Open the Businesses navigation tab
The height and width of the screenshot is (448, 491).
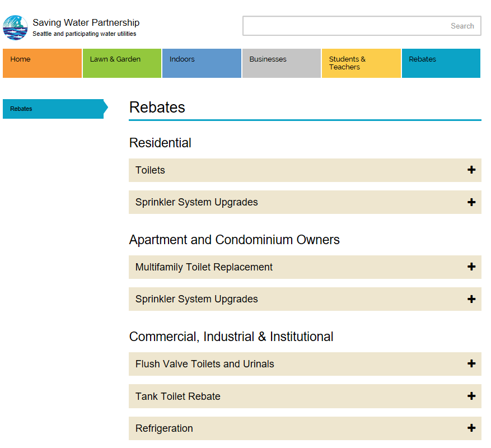pos(282,63)
